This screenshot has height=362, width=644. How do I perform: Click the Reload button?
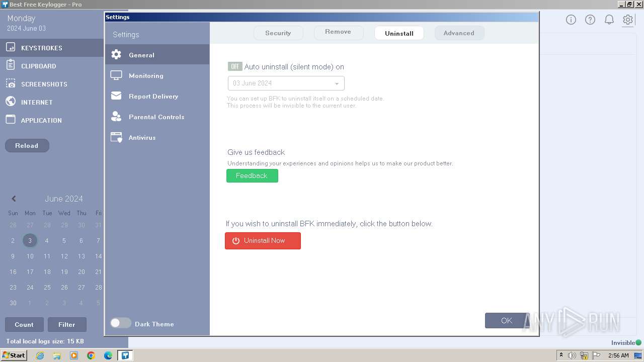tap(27, 145)
